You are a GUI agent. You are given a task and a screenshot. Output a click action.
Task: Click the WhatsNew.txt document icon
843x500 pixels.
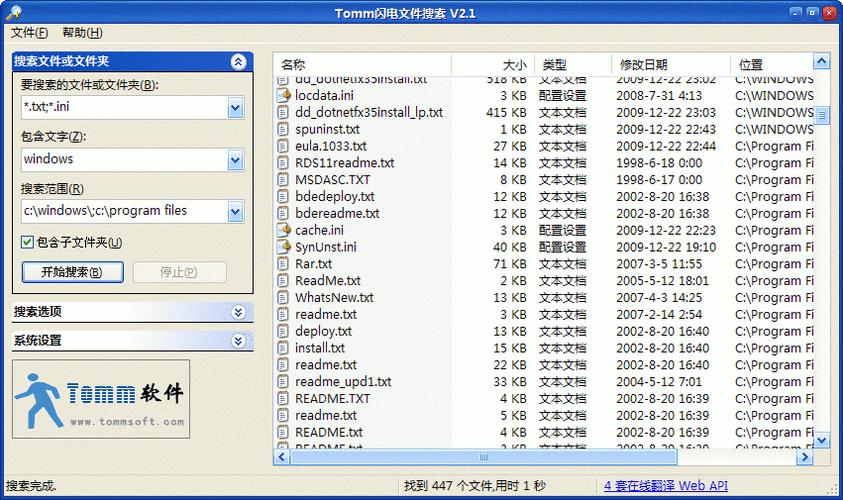pyautogui.click(x=283, y=297)
